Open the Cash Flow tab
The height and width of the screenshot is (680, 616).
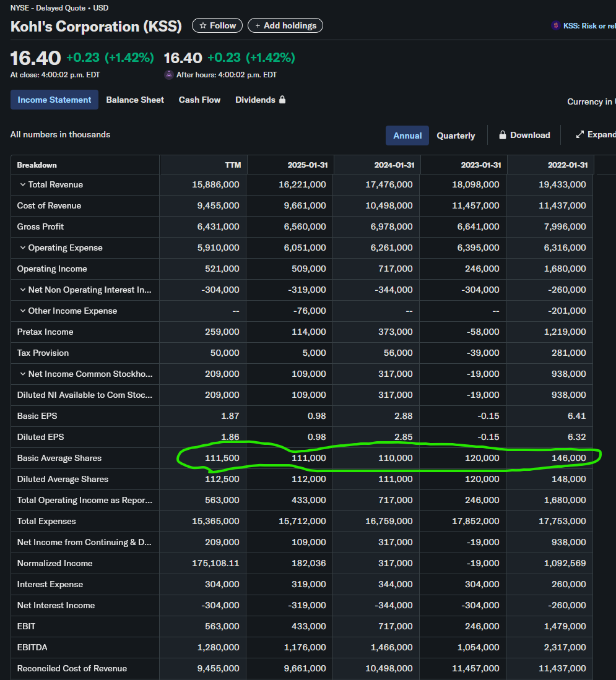click(199, 100)
